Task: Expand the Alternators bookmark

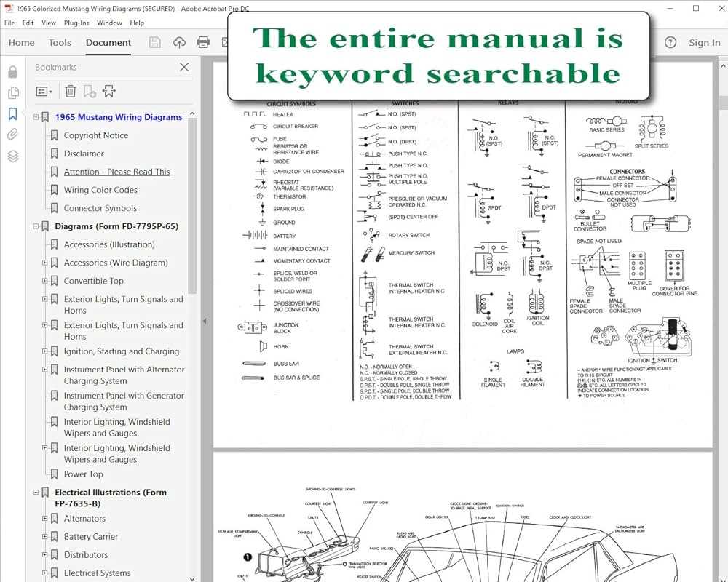Action: [x=44, y=519]
